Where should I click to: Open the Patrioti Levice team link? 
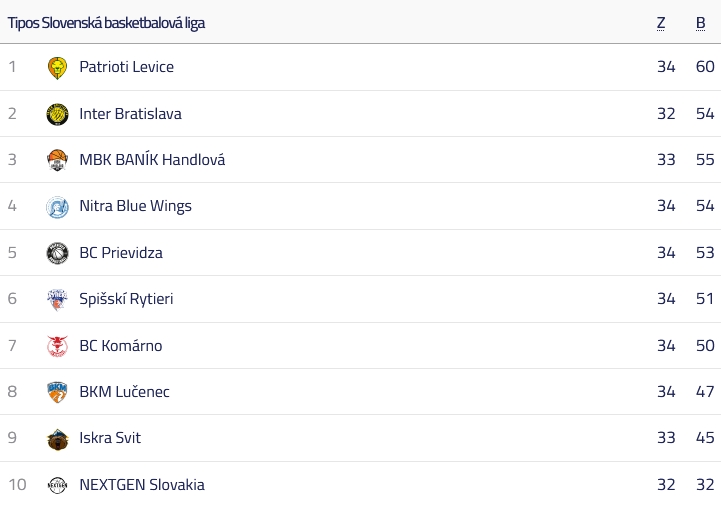[x=126, y=67]
